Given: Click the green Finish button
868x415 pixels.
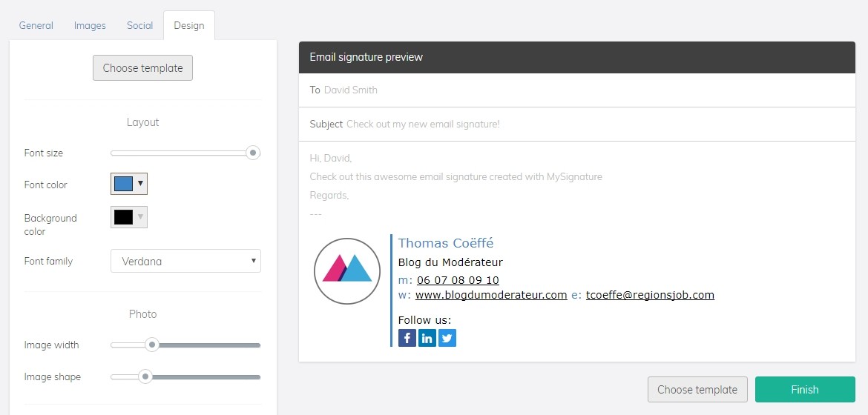Looking at the screenshot, I should coord(805,390).
